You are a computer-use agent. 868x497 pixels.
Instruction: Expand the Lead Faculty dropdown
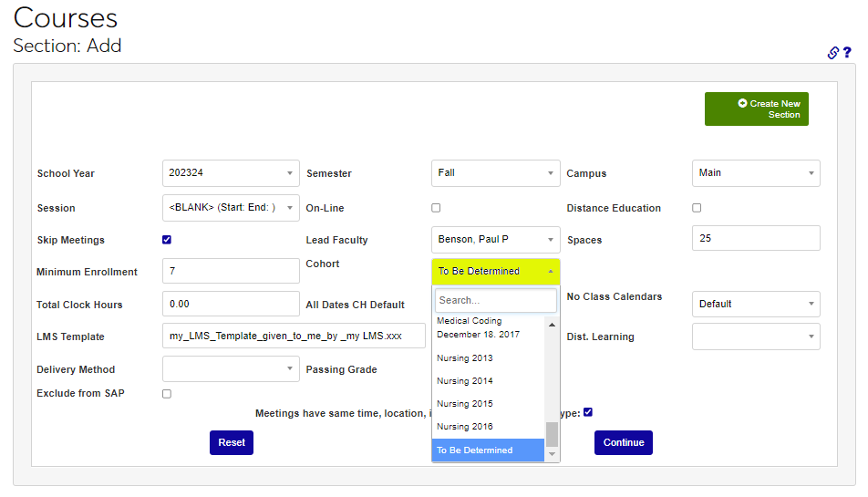(x=495, y=240)
